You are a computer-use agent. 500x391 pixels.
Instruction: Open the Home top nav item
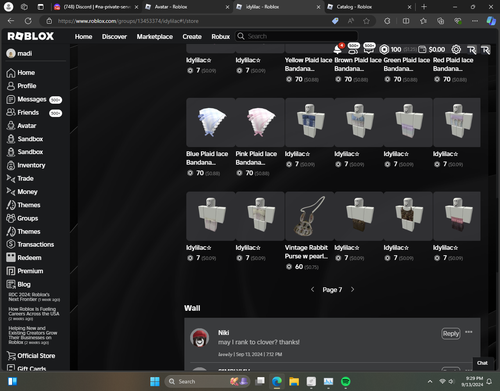point(83,37)
